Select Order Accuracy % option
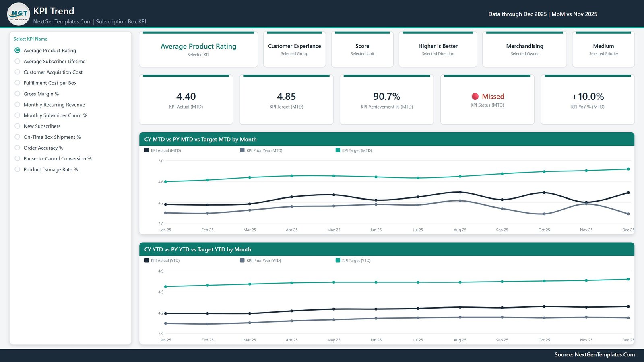 coord(17,148)
